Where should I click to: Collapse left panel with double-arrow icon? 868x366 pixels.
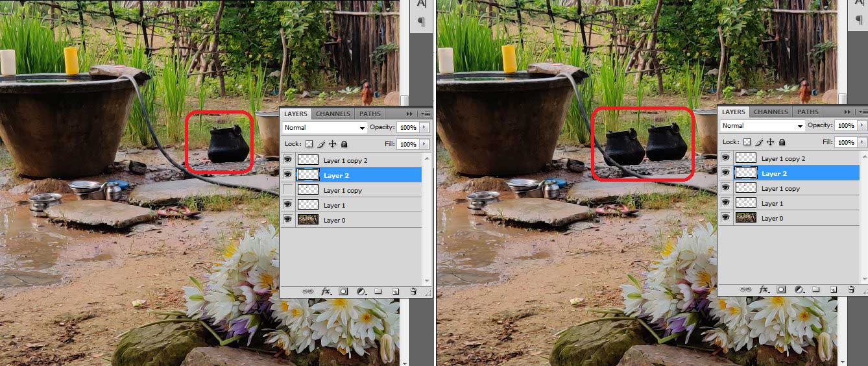[x=410, y=114]
